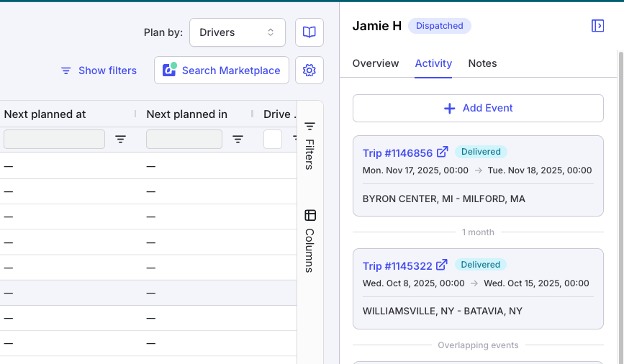Click the Drive column header

tap(280, 114)
